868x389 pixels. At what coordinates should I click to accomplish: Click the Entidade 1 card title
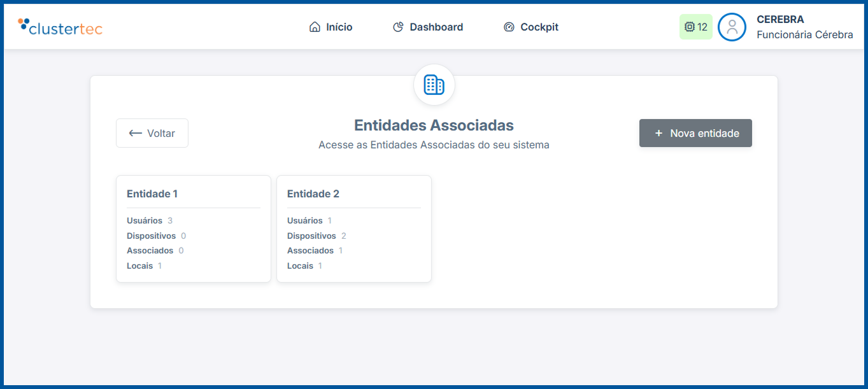coord(152,194)
